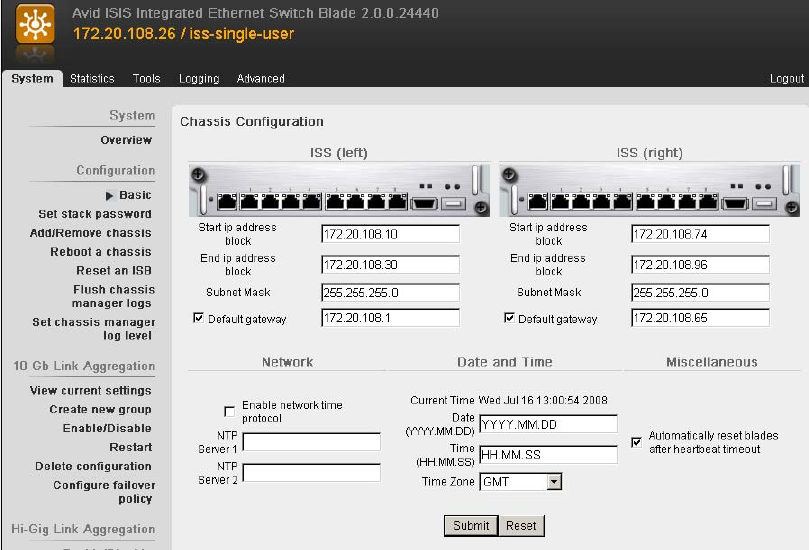Click the ISS (left) switch blade image

click(339, 190)
